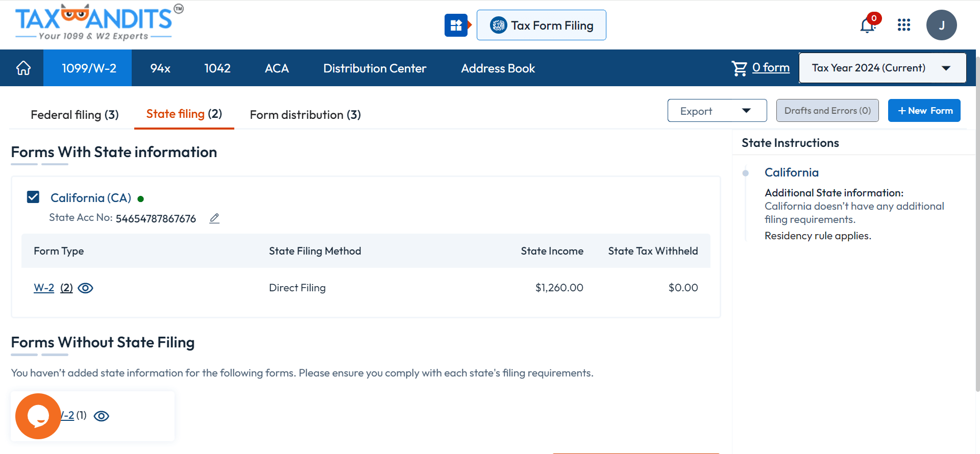Click the $0.00 state tax withheld value

pyautogui.click(x=683, y=288)
